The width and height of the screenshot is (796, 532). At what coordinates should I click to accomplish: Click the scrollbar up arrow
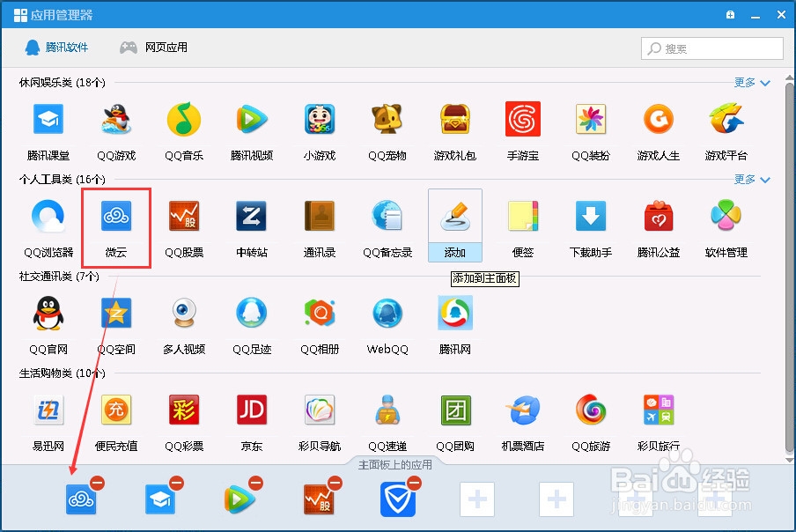click(790, 78)
